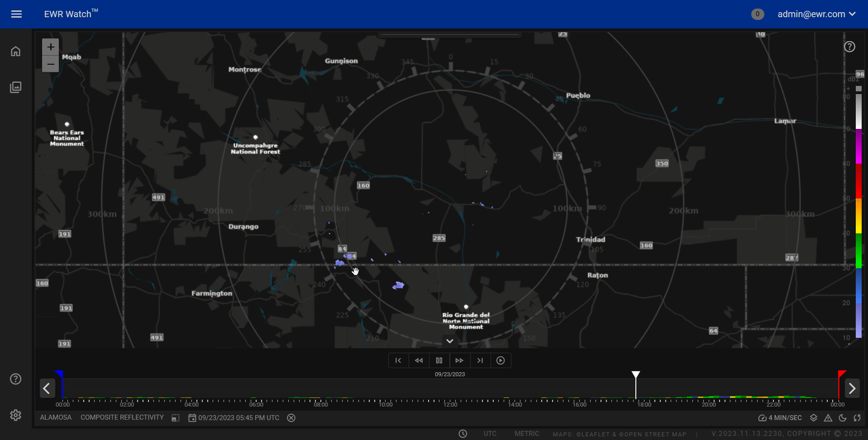Toggle the METRIC units setting
Viewport: 868px width, 440px height.
coord(527,434)
